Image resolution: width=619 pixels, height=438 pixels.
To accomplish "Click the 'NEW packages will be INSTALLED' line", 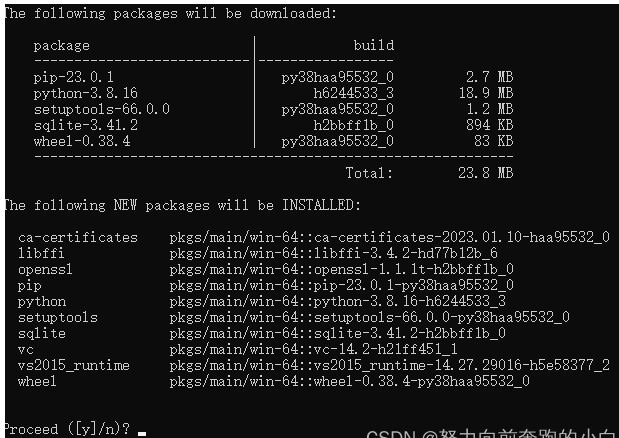I will pyautogui.click(x=182, y=205).
